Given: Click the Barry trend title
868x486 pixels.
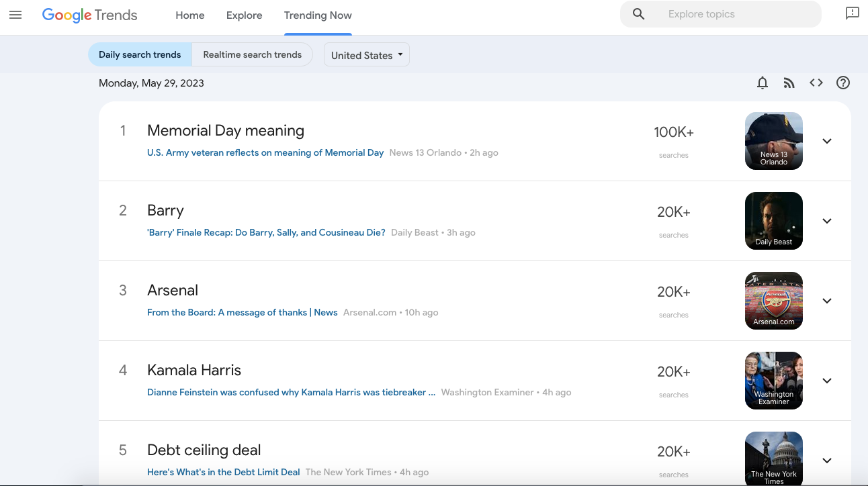Looking at the screenshot, I should point(165,210).
